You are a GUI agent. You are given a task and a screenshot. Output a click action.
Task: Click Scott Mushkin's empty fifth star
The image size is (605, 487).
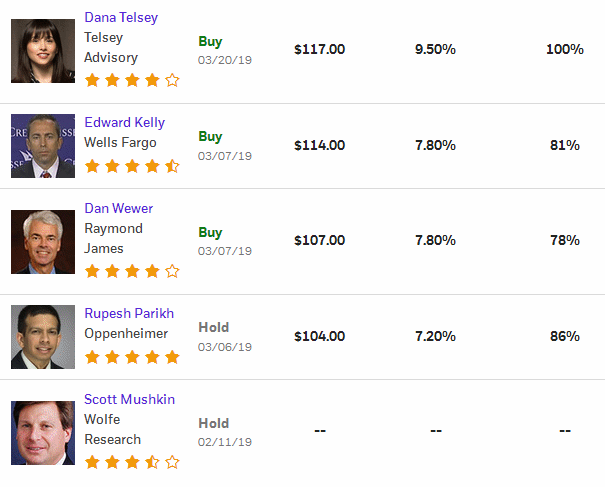tap(172, 462)
